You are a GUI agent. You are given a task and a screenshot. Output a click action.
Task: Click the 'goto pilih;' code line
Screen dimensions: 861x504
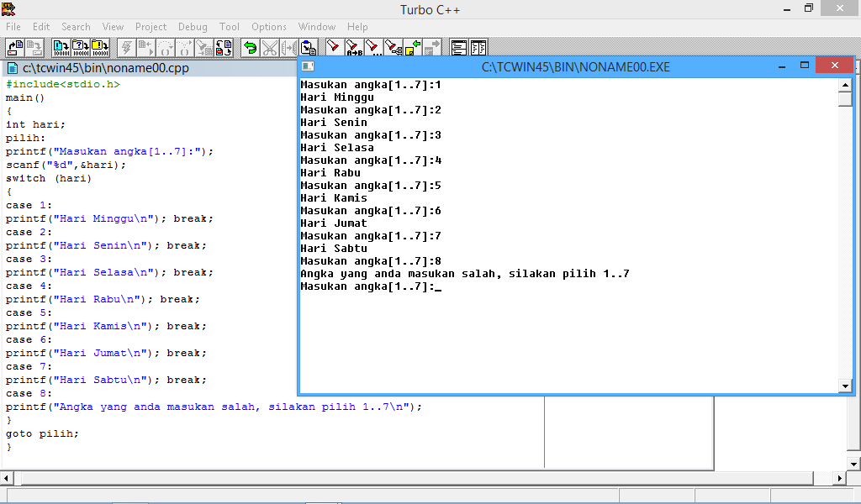[x=42, y=433]
